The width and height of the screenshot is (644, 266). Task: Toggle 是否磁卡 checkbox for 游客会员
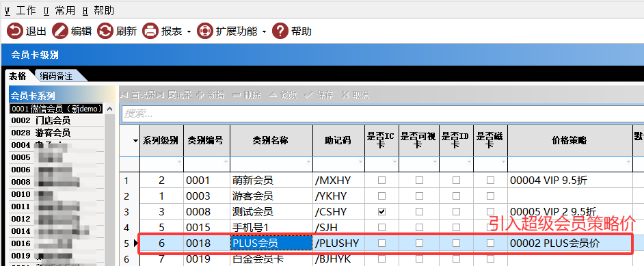[490, 196]
